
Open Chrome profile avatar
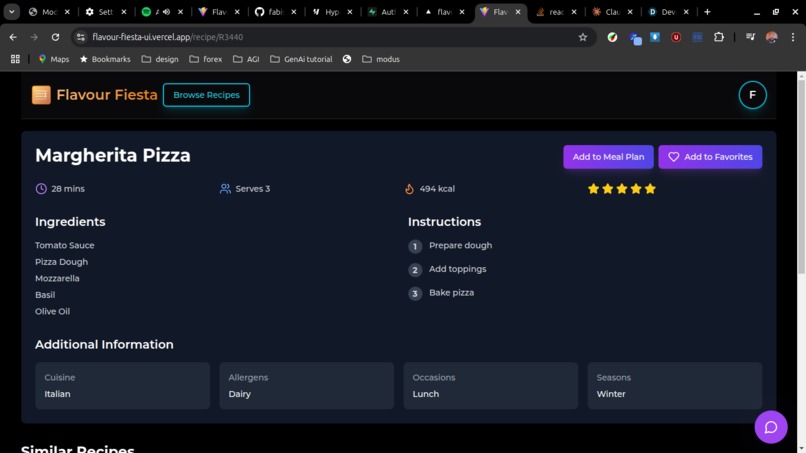tap(772, 37)
